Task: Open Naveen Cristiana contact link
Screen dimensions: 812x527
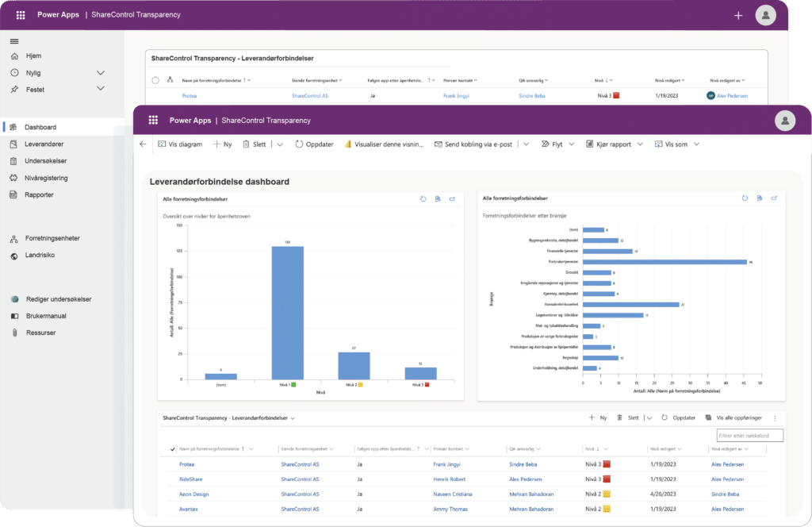Action: tap(453, 494)
